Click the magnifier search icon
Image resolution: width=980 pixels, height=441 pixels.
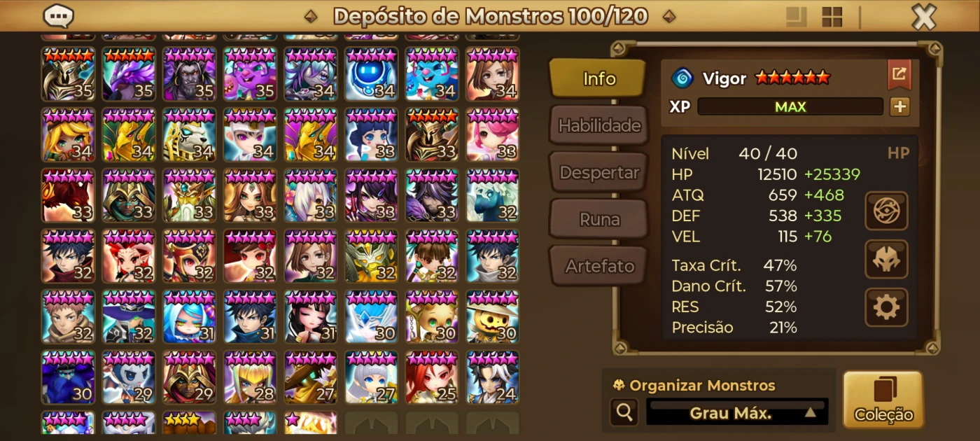coord(623,412)
